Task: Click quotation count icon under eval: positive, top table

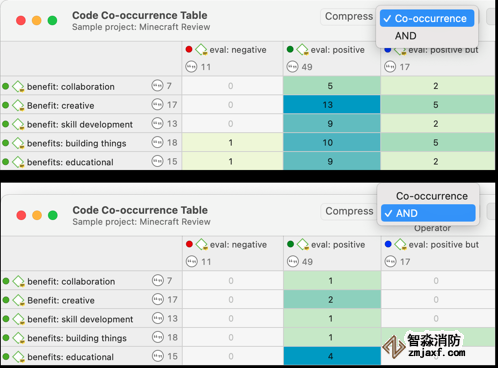Action: tap(292, 67)
